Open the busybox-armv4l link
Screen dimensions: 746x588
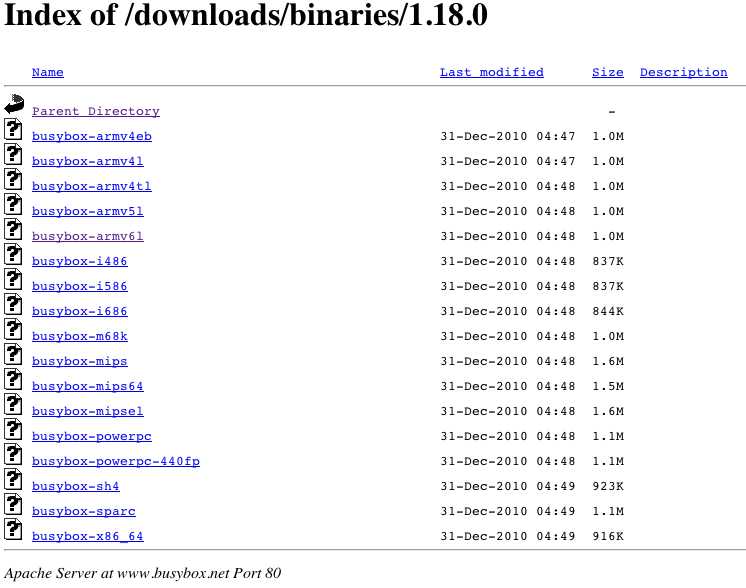88,161
